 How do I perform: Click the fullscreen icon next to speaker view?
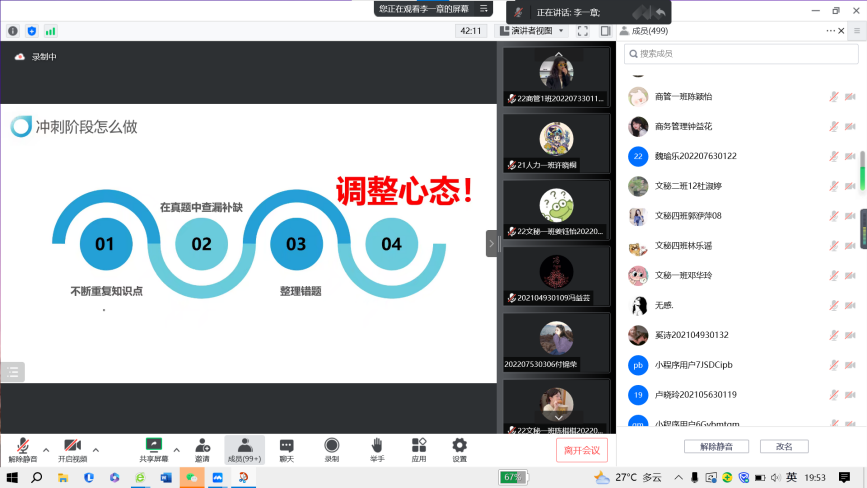point(583,31)
